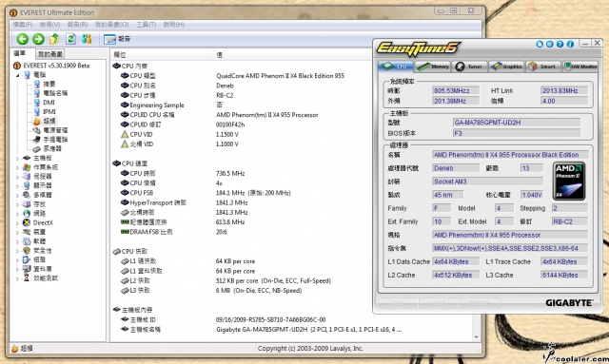This screenshot has height=364, width=609.
Task: Open the Tuner tab in EasyTune6
Action: click(x=469, y=67)
